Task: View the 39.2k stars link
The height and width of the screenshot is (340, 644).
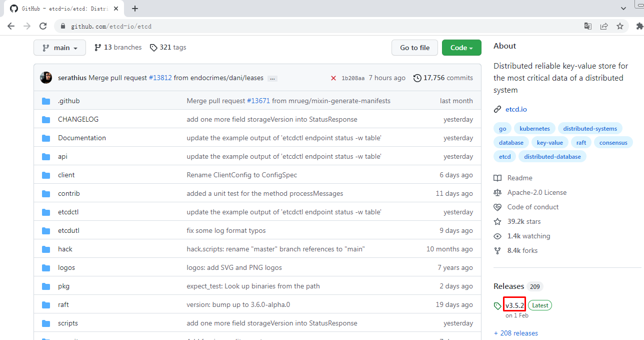Action: tap(517, 222)
